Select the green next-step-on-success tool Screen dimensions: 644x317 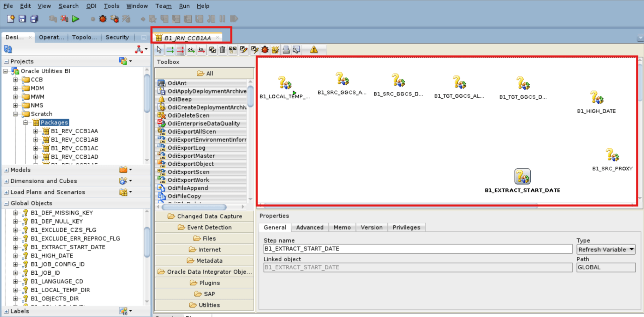(170, 50)
